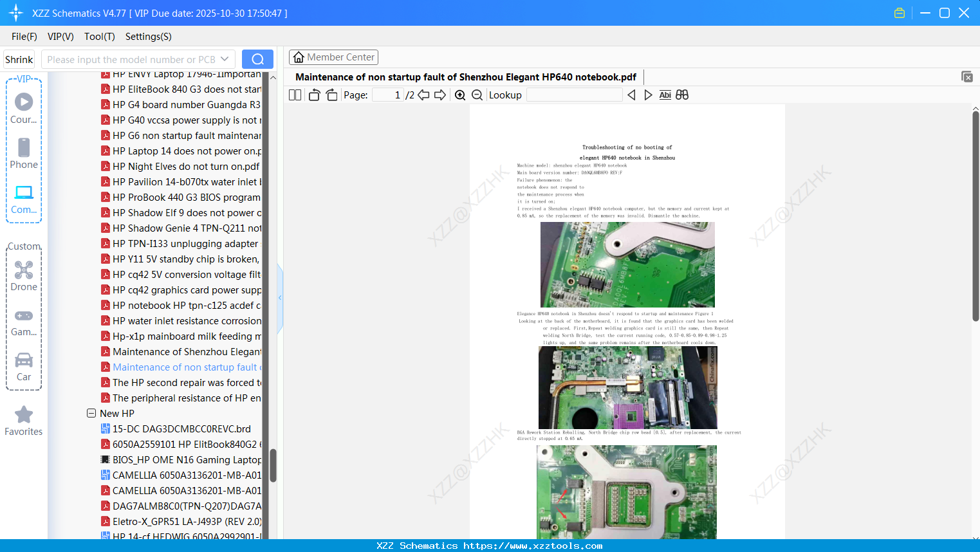980x552 pixels.
Task: Collapse the file list panel handle
Action: pos(280,298)
